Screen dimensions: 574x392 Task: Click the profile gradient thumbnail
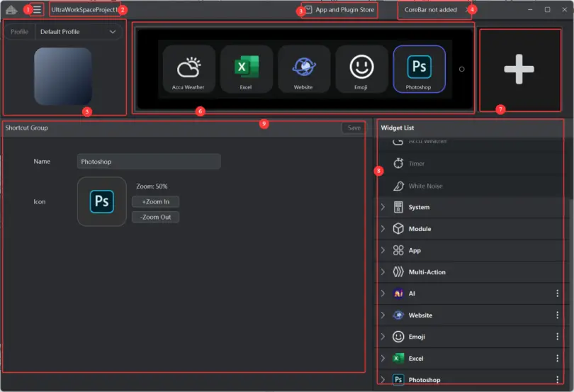(x=63, y=76)
